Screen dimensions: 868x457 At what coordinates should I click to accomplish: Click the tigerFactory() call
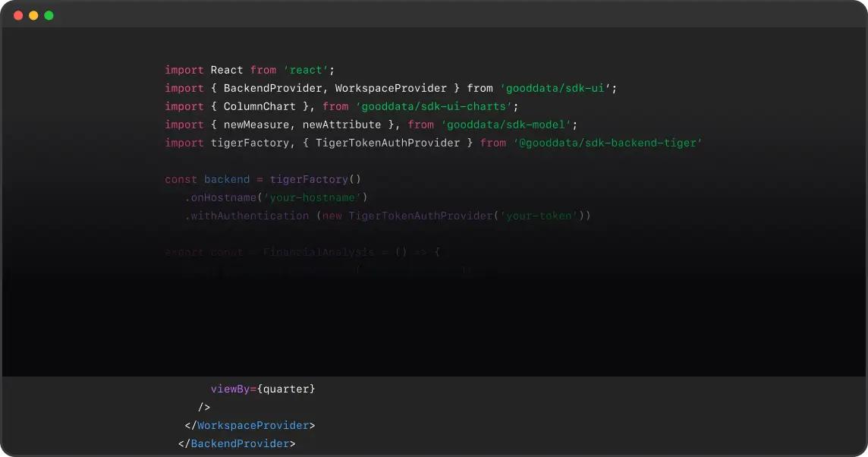click(316, 179)
